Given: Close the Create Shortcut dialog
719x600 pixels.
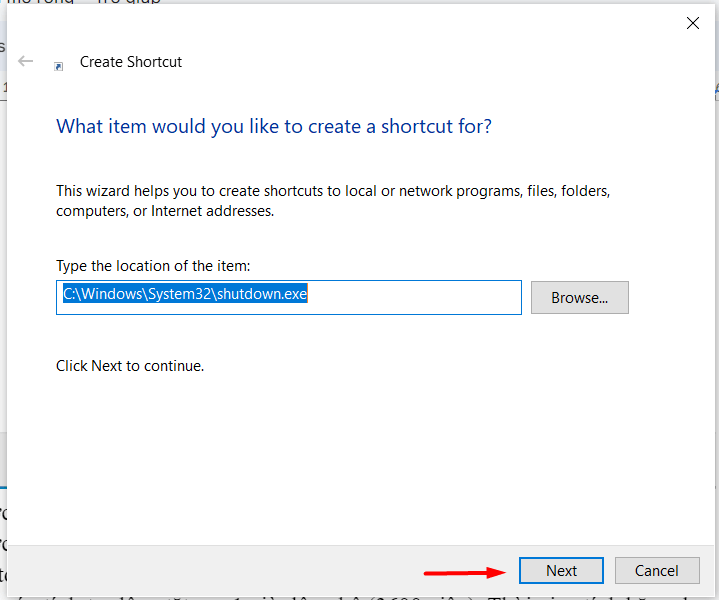Looking at the screenshot, I should click(x=692, y=23).
